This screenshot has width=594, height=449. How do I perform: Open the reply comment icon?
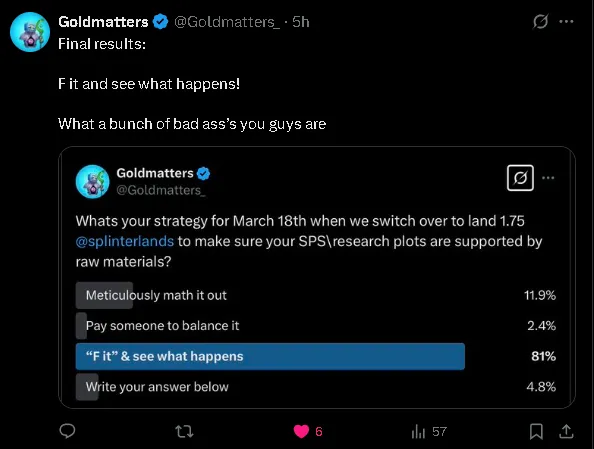coord(67,431)
